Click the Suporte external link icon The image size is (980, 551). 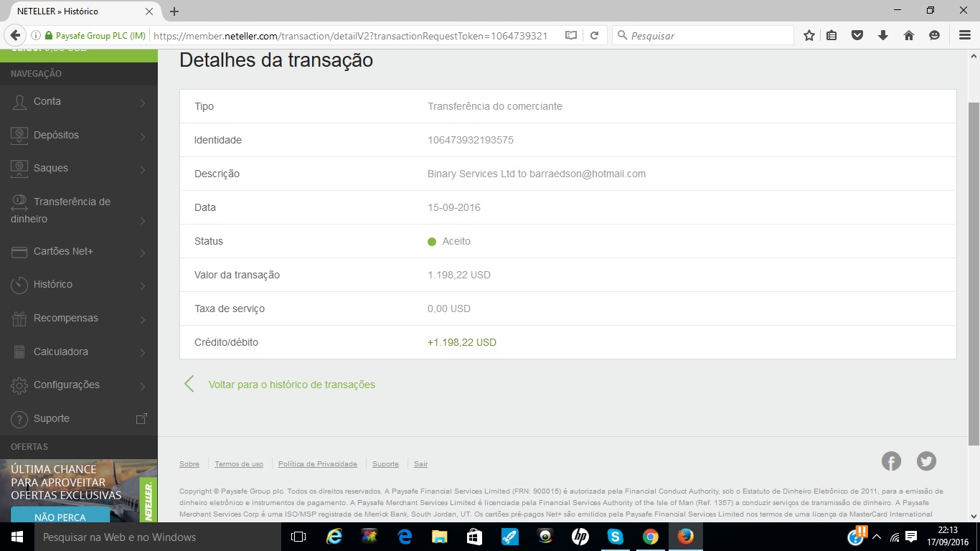(x=142, y=418)
